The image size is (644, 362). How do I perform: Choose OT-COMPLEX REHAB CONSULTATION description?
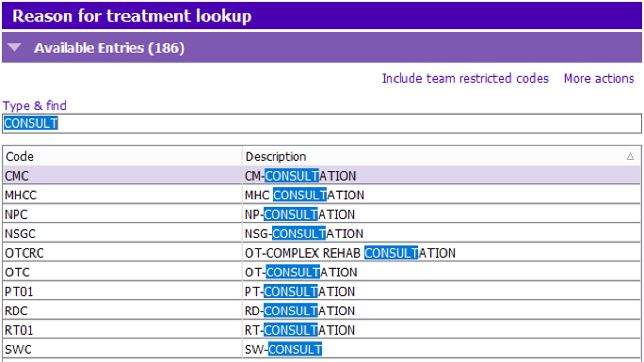tap(350, 253)
